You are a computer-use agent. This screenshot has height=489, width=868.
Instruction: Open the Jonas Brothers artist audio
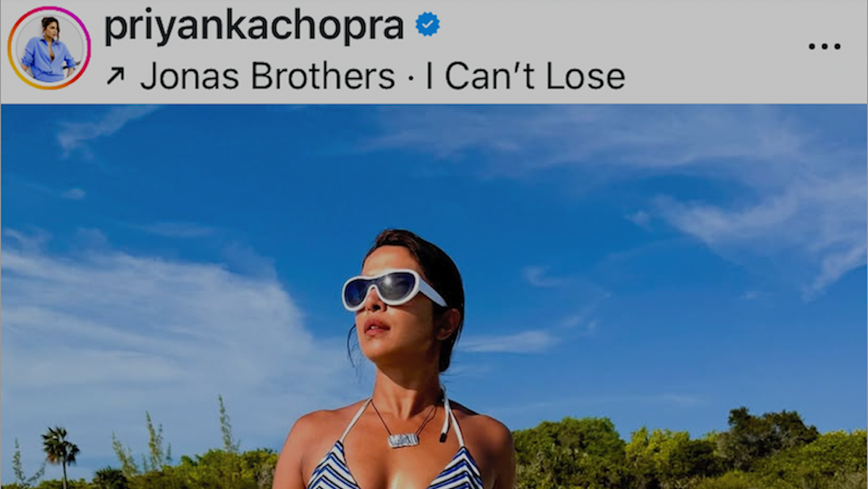click(267, 76)
